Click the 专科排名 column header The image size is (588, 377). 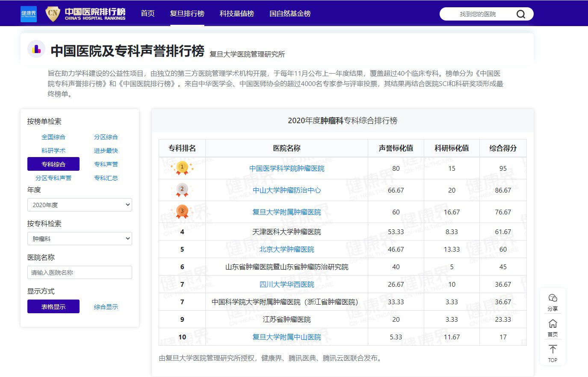[182, 148]
